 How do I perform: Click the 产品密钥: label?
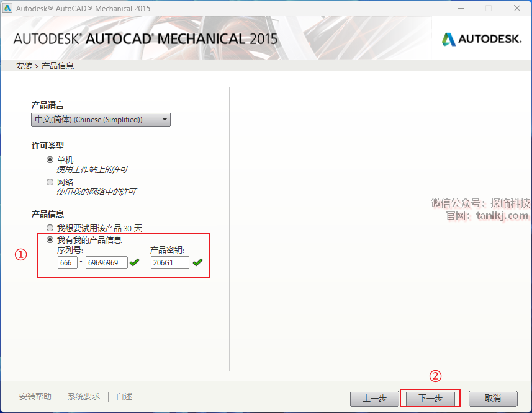pos(167,251)
